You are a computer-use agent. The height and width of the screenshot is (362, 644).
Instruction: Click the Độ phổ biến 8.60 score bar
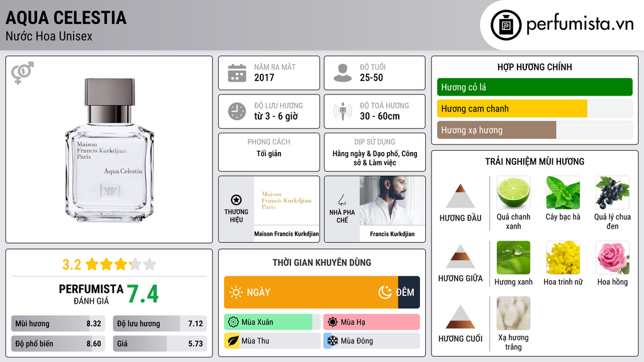coord(58,344)
